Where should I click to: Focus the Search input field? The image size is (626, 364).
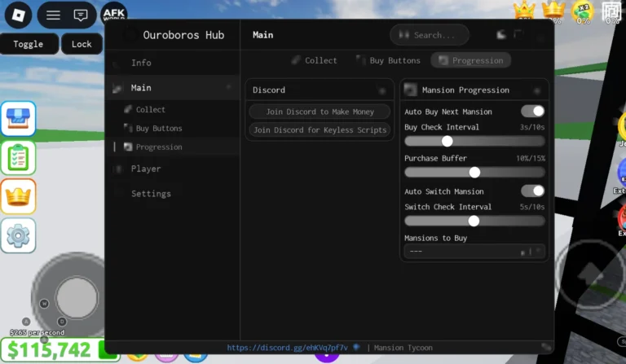click(x=430, y=35)
